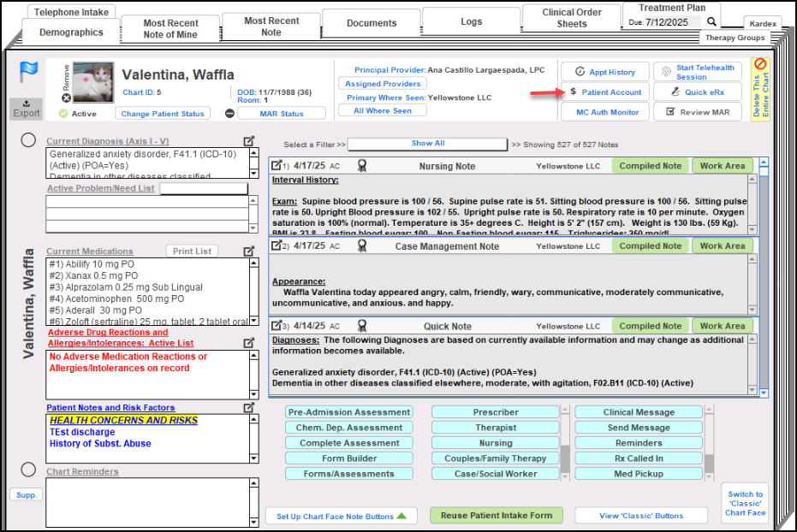Viewport: 797px width, 532px height.
Task: Switch to the Documents tab
Action: click(372, 23)
